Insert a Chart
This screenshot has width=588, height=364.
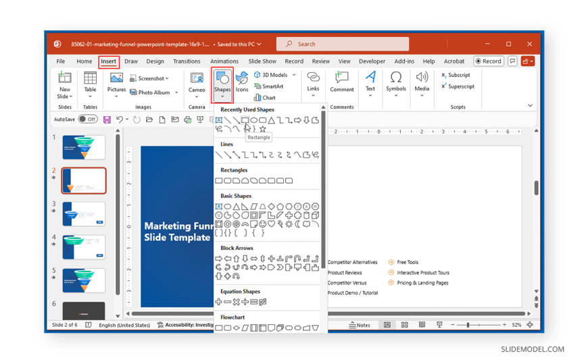pyautogui.click(x=265, y=97)
